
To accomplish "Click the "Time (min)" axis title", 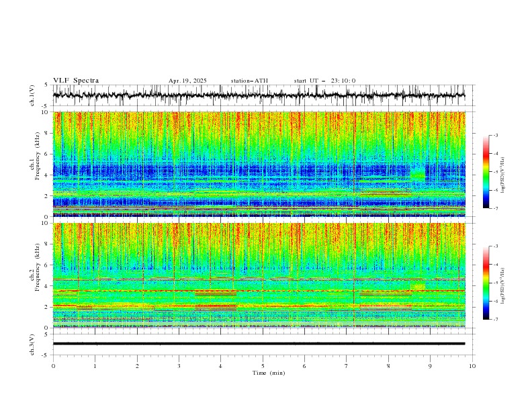I will pyautogui.click(x=269, y=373).
